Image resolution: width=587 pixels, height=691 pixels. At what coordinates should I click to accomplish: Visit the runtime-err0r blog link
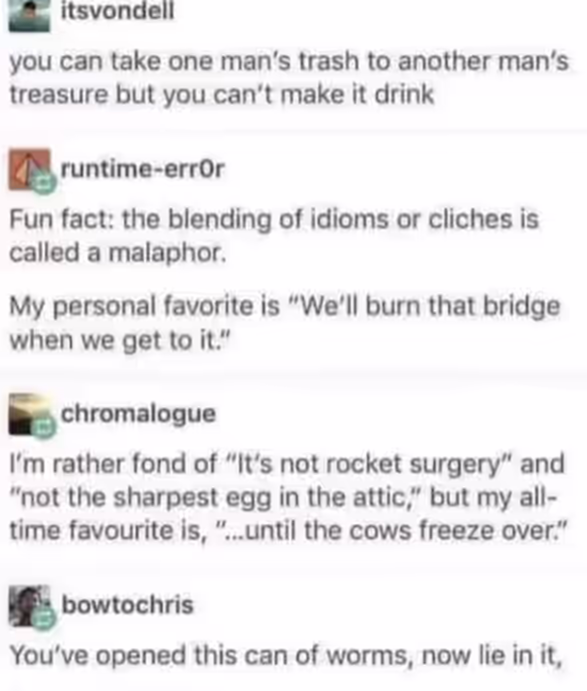[x=142, y=168]
